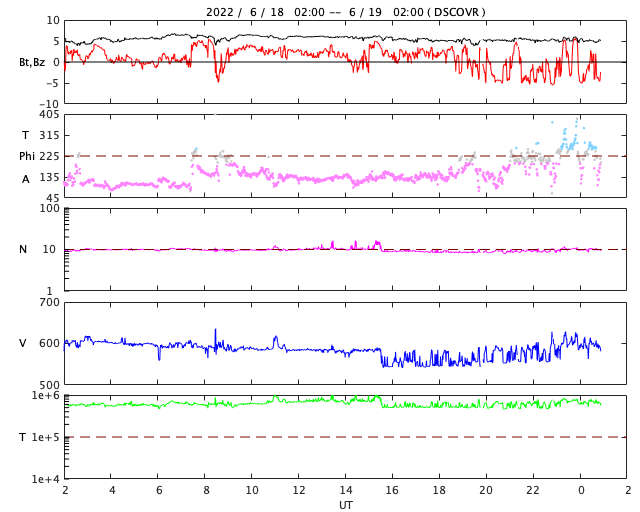640x512 pixels.
Task: Select the N density panel label
Action: [23, 249]
